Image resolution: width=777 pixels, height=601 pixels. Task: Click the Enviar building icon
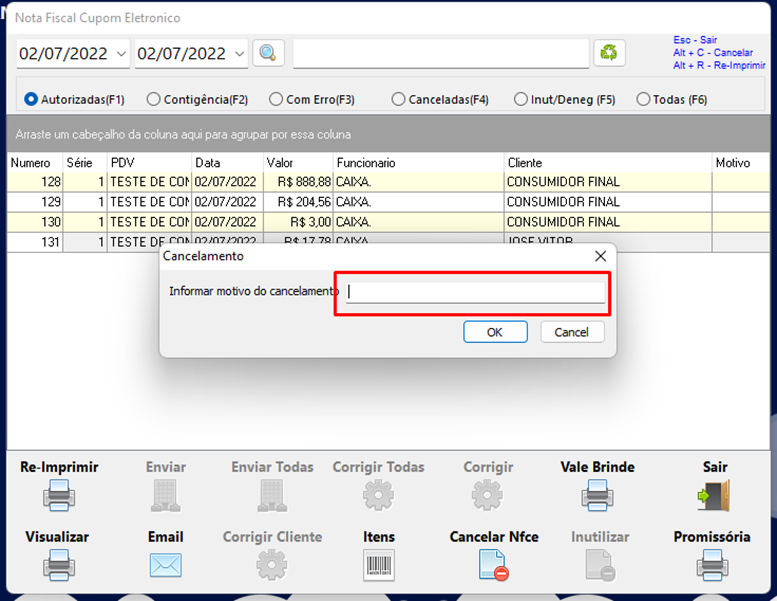click(x=166, y=495)
